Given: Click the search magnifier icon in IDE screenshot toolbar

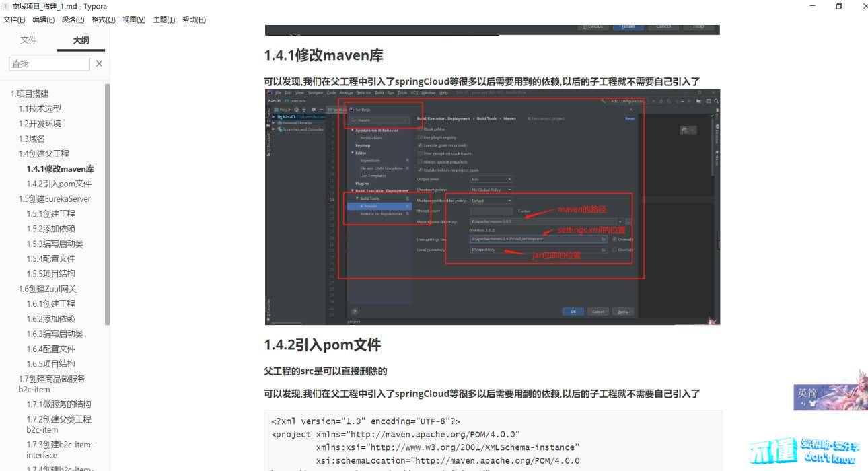Looking at the screenshot, I should tap(716, 101).
